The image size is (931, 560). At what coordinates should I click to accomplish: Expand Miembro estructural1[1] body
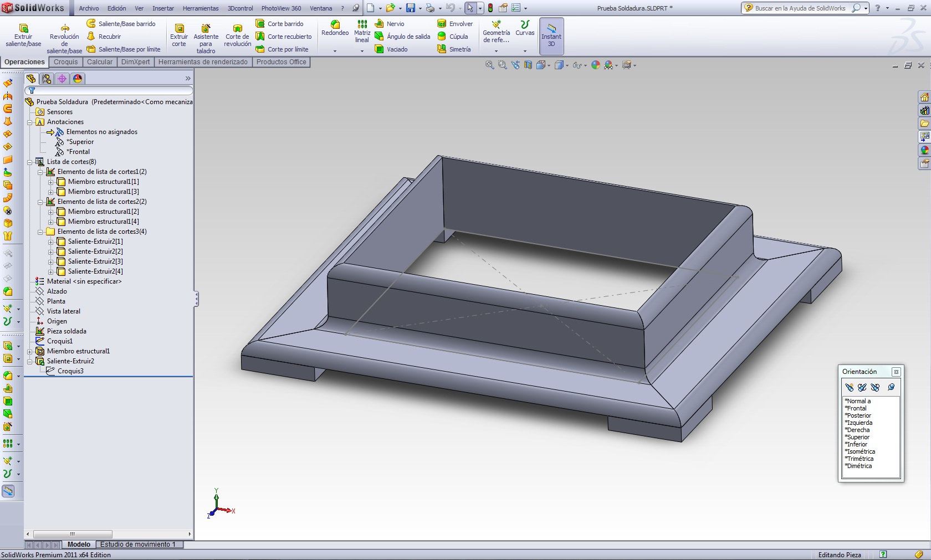click(x=51, y=182)
